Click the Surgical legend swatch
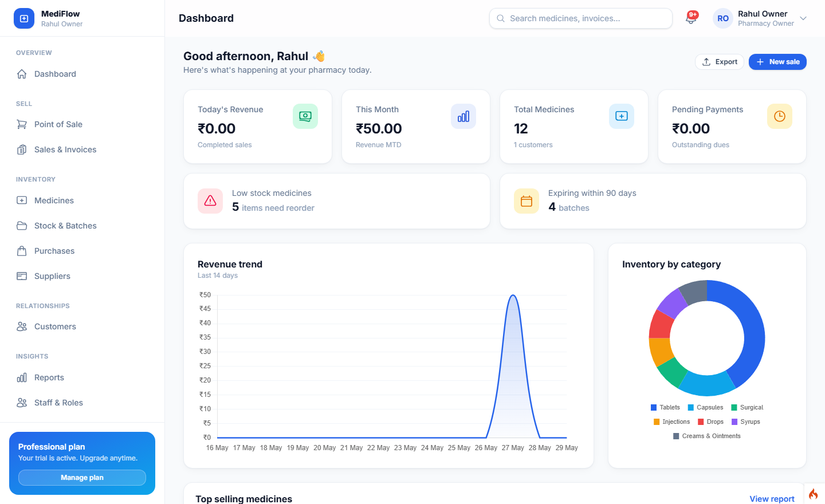Viewport: 825px width, 504px height. click(734, 408)
